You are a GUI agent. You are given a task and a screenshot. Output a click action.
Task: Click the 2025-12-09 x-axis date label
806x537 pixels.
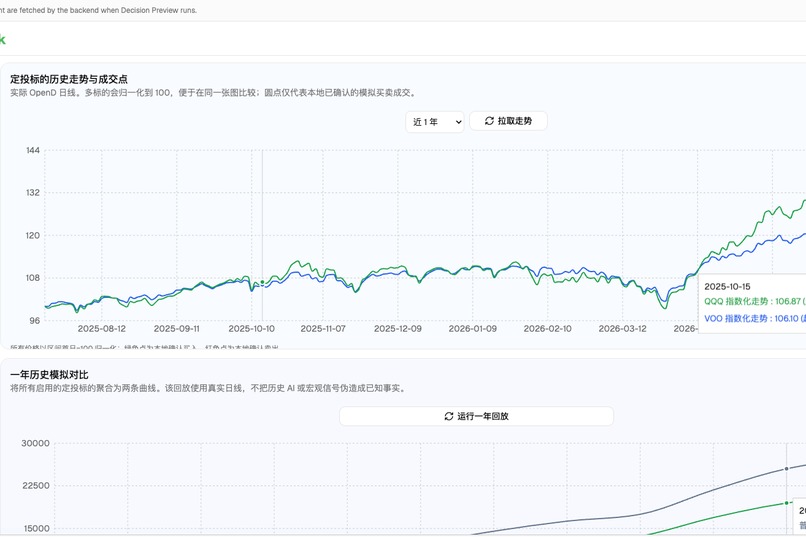[x=398, y=329]
